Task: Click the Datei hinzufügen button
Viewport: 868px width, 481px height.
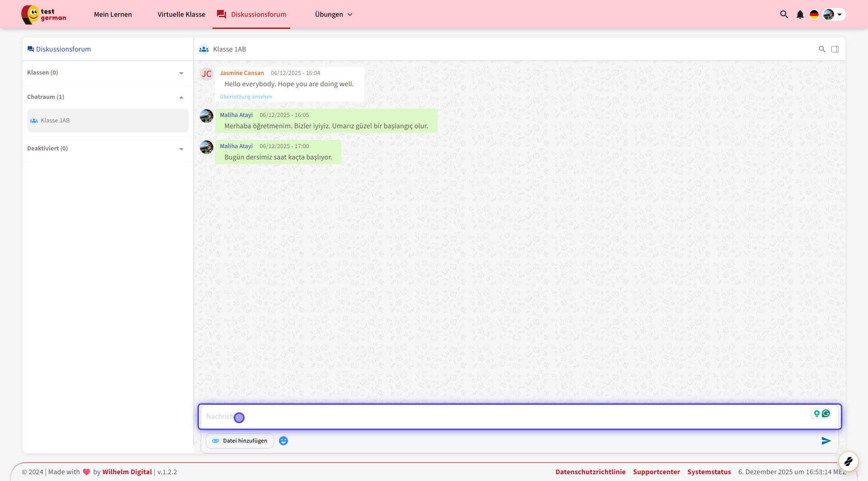Action: (x=240, y=441)
